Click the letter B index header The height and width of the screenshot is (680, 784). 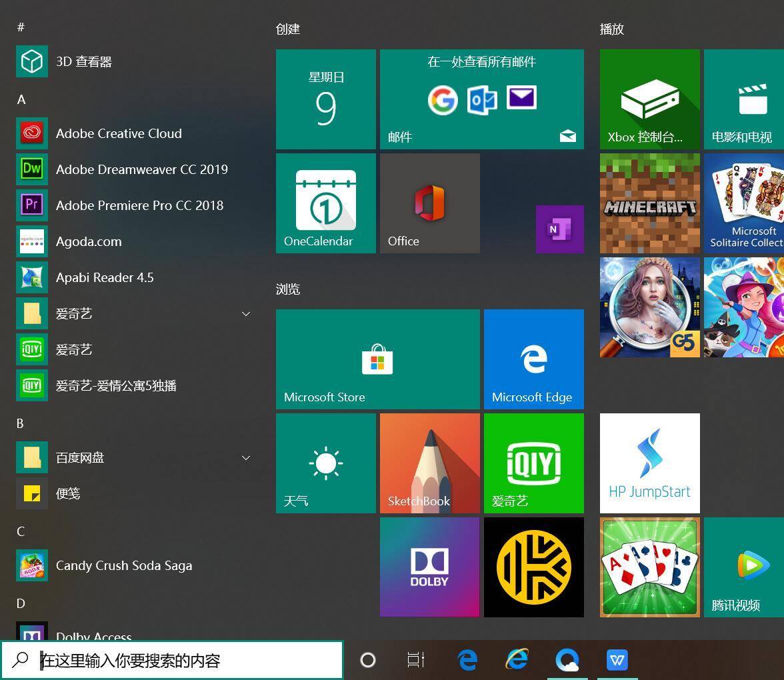pos(21,423)
